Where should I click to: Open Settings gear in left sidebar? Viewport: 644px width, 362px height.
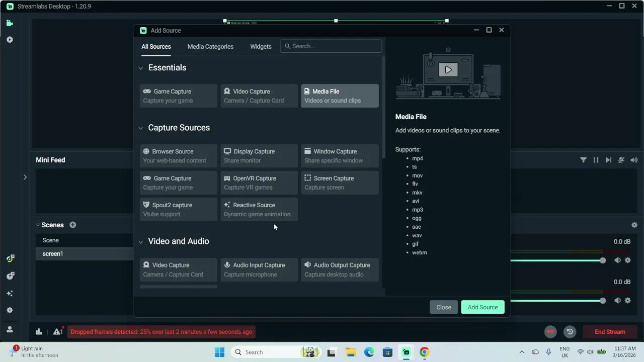click(x=10, y=310)
